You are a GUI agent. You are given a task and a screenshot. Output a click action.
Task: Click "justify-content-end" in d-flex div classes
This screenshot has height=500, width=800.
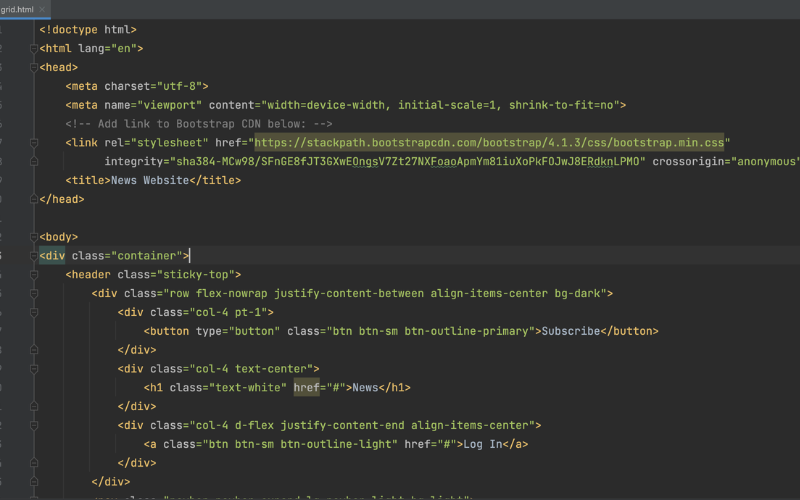[342, 426]
